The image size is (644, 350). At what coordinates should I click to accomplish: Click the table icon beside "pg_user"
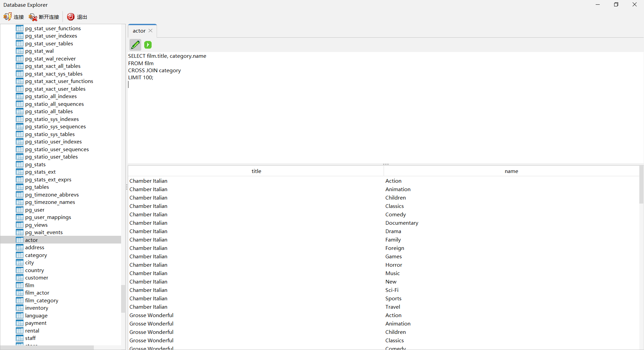click(19, 210)
